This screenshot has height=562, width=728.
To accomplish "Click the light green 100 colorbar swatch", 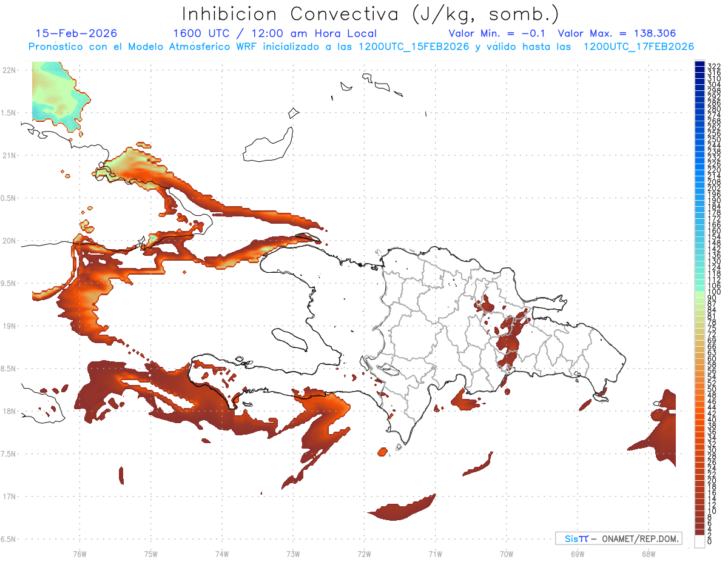I will pyautogui.click(x=699, y=295).
